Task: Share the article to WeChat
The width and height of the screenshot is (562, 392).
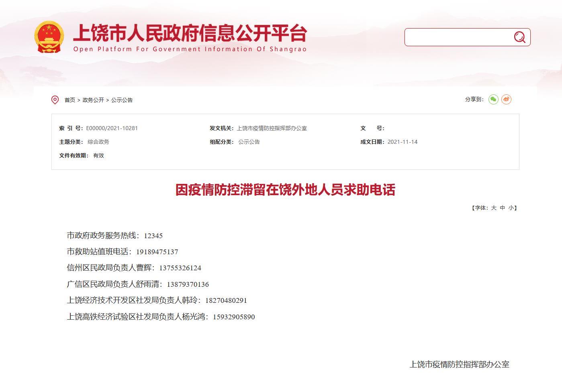Action: [x=493, y=99]
